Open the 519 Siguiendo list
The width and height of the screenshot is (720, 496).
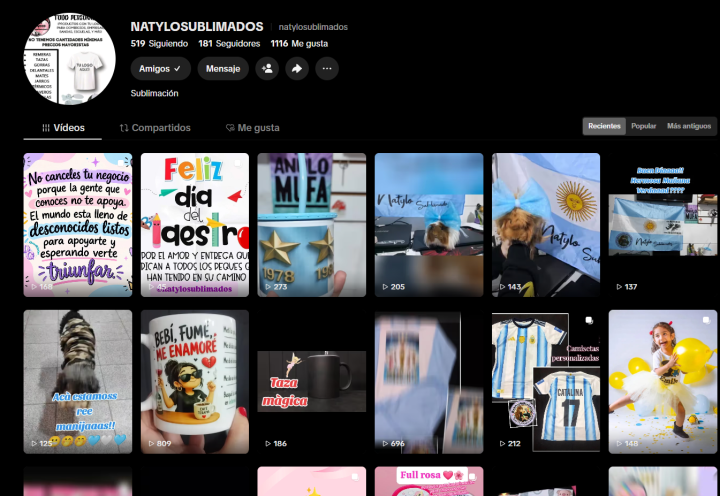pos(159,44)
